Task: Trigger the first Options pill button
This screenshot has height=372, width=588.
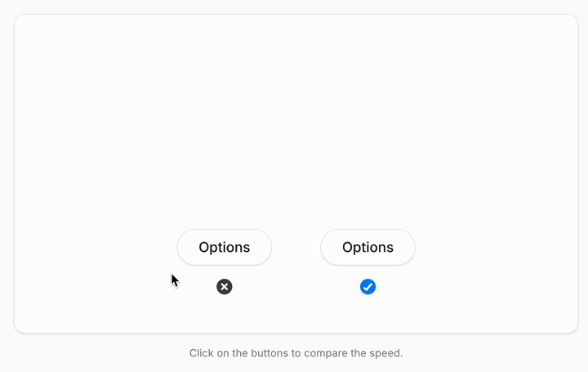Action: pyautogui.click(x=225, y=247)
